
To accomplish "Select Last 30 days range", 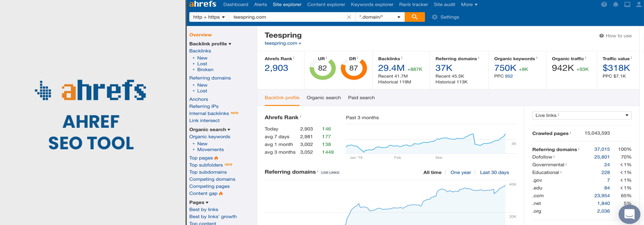I will click(495, 173).
